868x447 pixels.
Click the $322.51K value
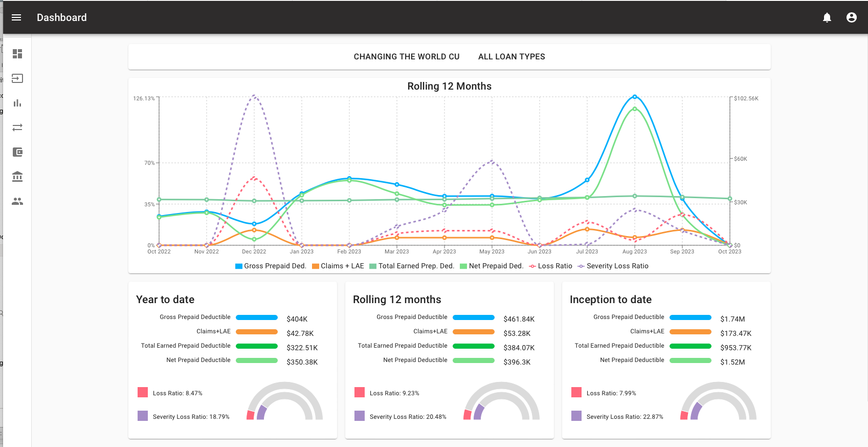point(302,348)
